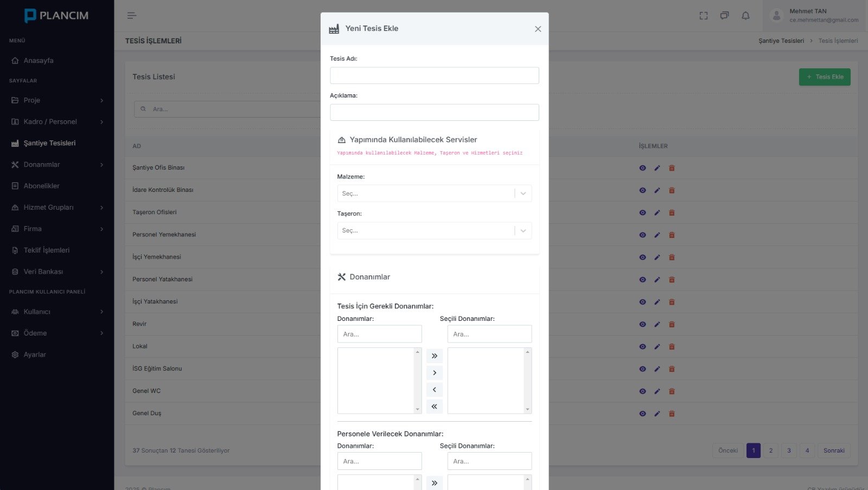
Task: Expand the Kullanıcı sidebar menu
Action: coord(57,312)
